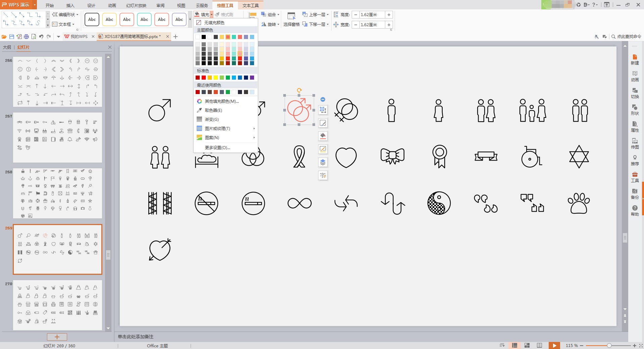The image size is (644, 349).
Task: Pick the yellow standard color swatch
Action: 216,78
